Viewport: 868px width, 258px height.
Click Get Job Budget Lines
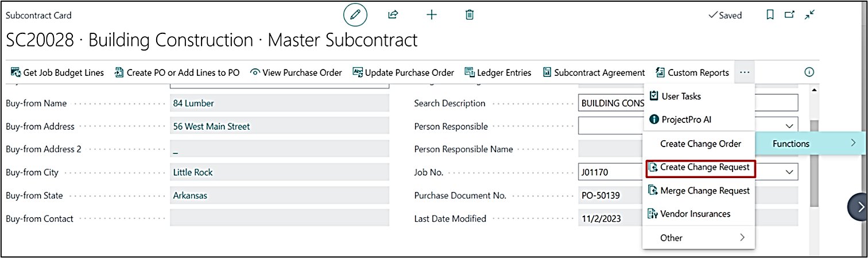pos(57,72)
